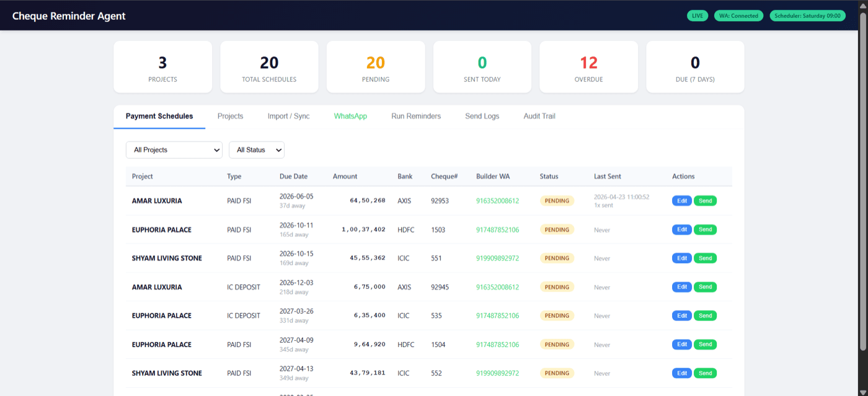The height and width of the screenshot is (396, 868).
Task: Click Builder WA number for cheque 92945
Action: [x=497, y=287]
